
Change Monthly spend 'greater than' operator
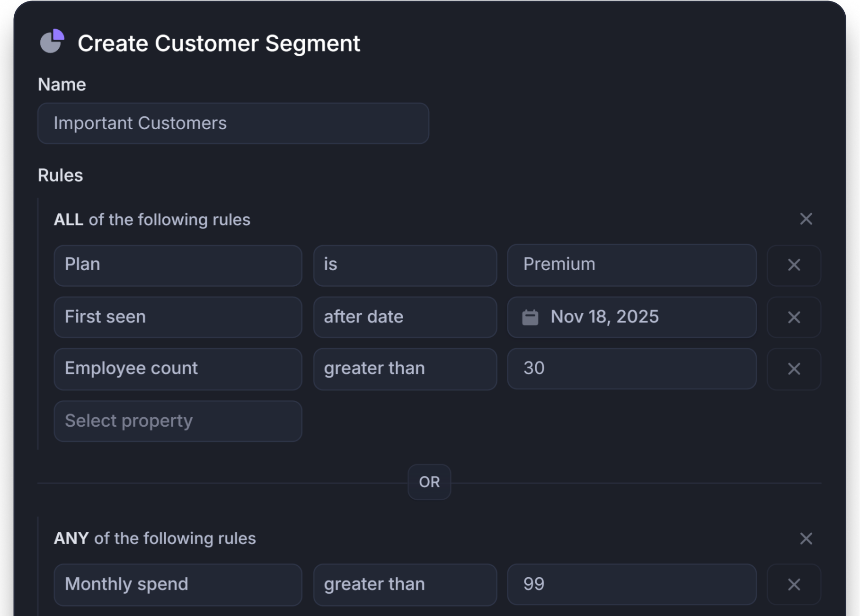click(x=405, y=585)
